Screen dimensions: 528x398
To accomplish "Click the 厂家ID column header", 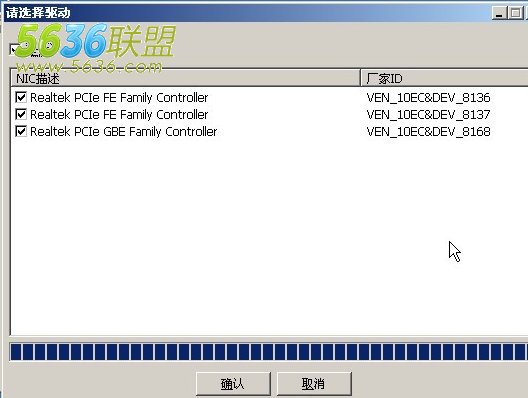I will (444, 78).
